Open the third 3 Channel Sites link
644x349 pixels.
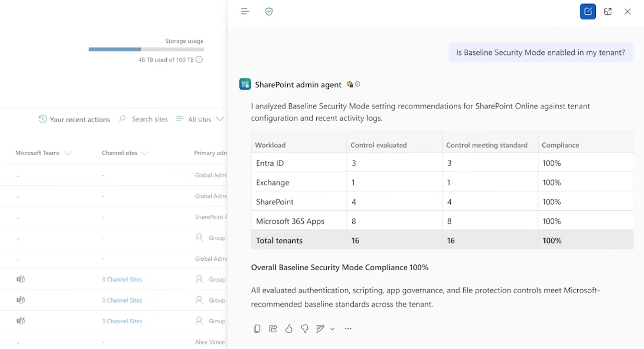[122, 322]
